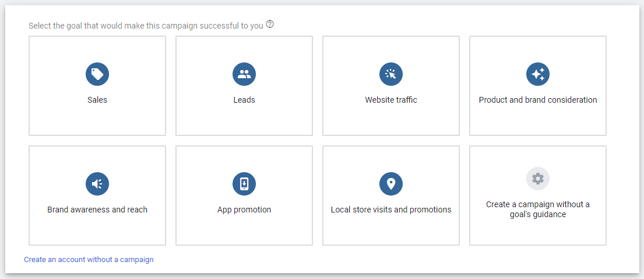Click the Brand awareness megaphone icon
644x279 pixels.
[97, 184]
